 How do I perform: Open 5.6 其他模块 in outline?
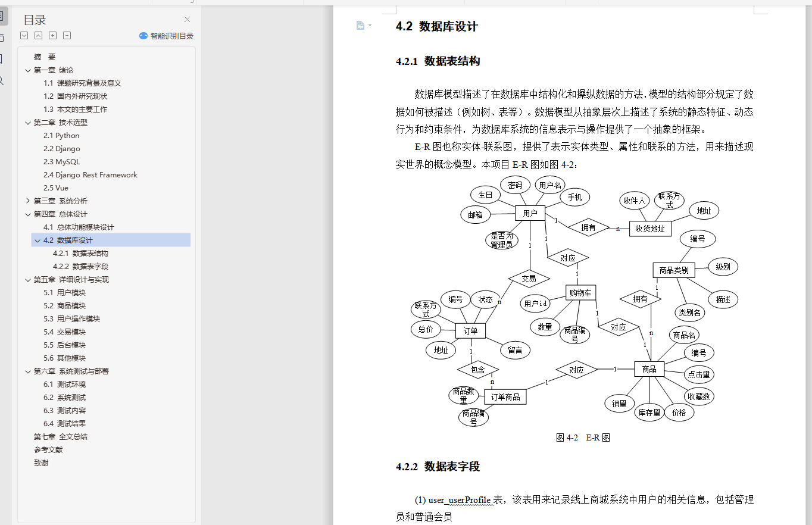click(64, 358)
